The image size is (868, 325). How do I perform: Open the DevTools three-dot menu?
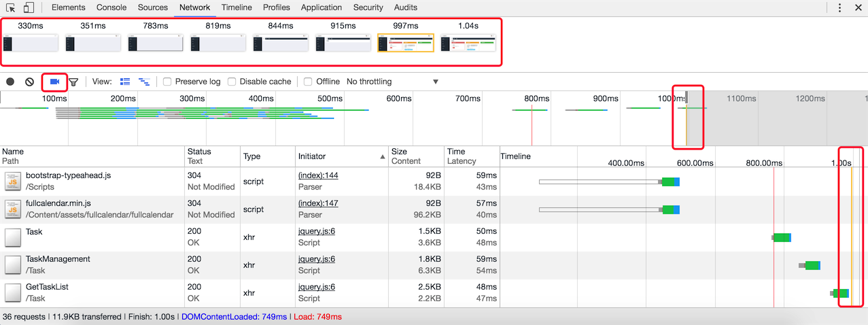839,8
